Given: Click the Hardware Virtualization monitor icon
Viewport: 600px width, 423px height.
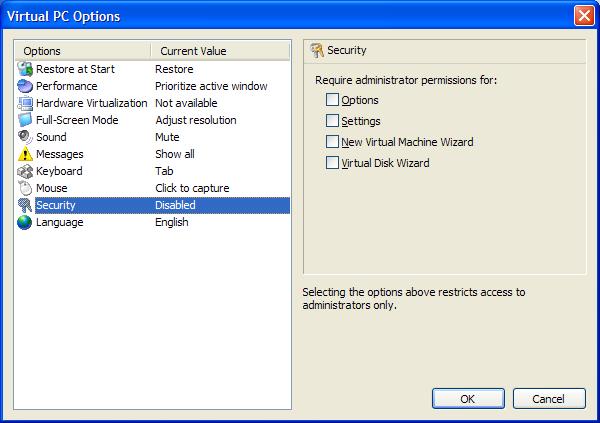Looking at the screenshot, I should point(25,103).
